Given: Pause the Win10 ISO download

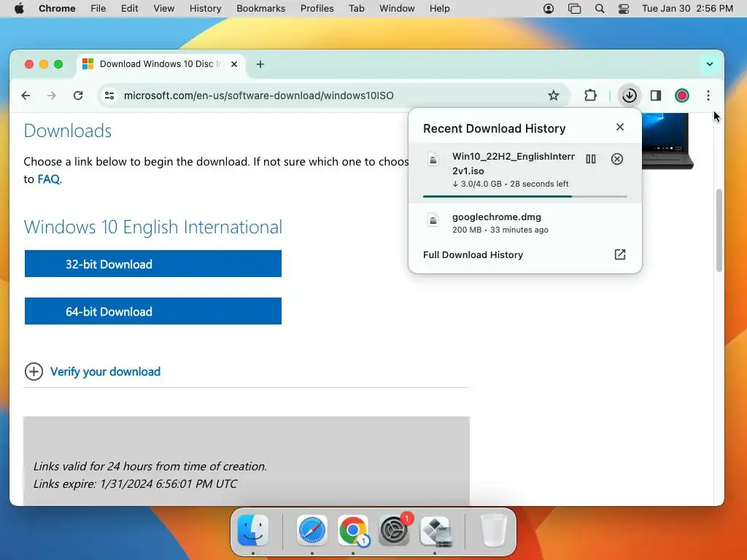Looking at the screenshot, I should [591, 159].
